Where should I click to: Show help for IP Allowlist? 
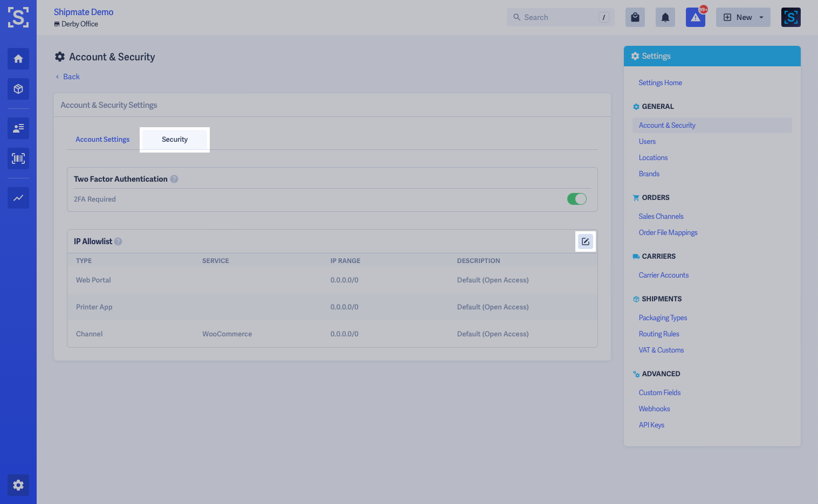click(118, 241)
